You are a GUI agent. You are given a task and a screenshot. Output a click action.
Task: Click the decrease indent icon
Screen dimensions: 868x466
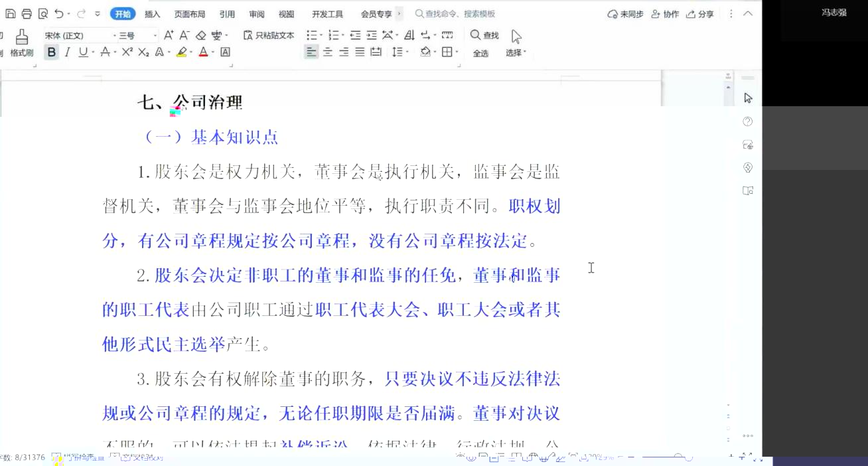pyautogui.click(x=355, y=35)
